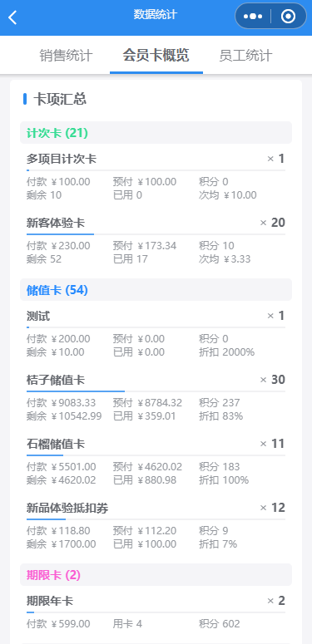Select the 测试 stored-value card row
Screen dimensions: 312x644
pyautogui.click(x=156, y=333)
